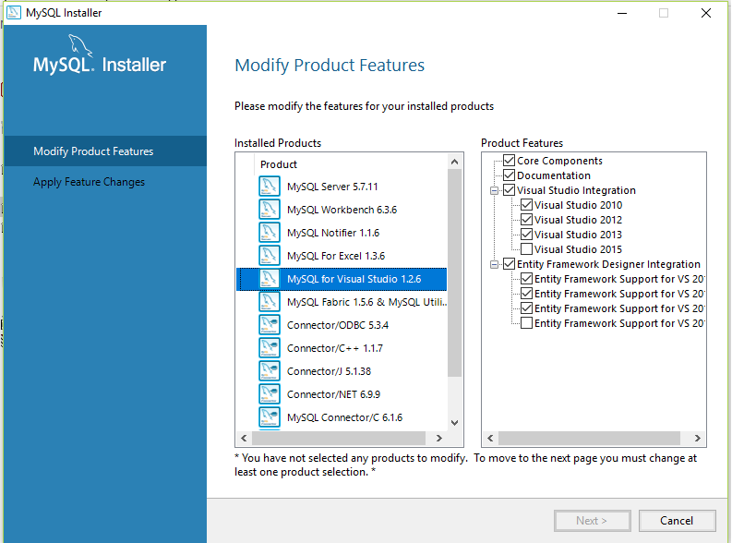Click the Core Components feature label
This screenshot has width=756, height=543.
tap(559, 161)
